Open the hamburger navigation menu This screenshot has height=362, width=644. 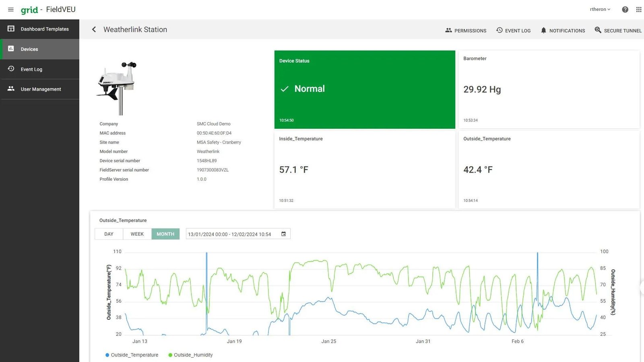tap(11, 10)
